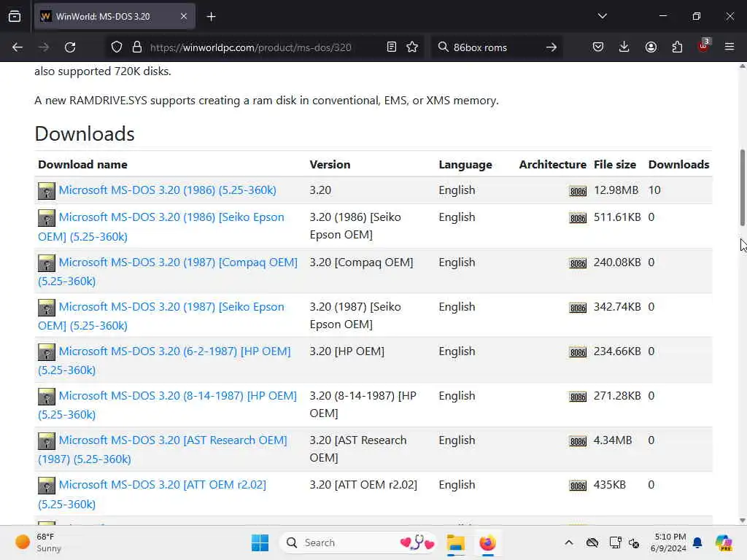Click floppy icon beside Compaq OEM download
Screen dimensions: 747x560
pos(47,262)
